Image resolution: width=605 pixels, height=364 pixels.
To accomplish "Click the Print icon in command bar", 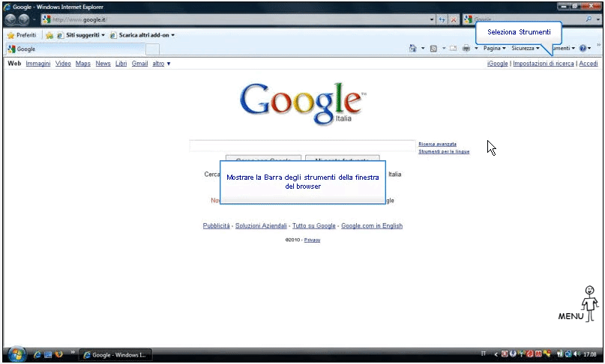I will 466,48.
